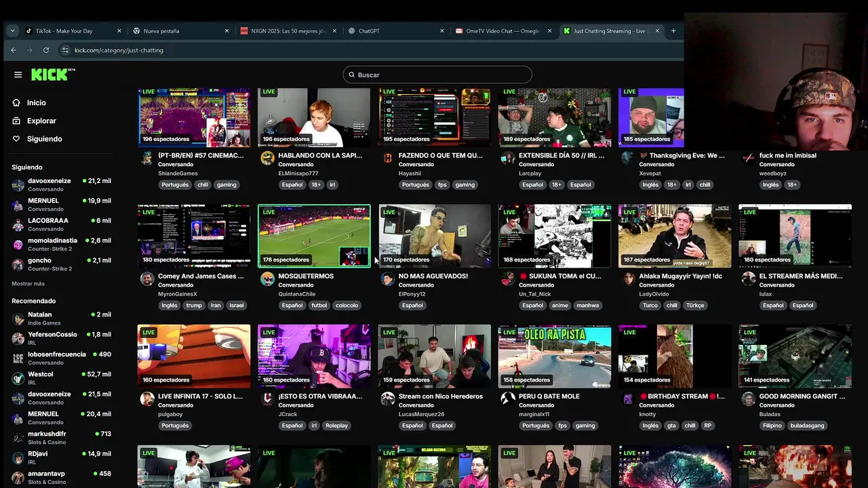Click MyronGainesX streamer avatar
Image resolution: width=868 pixels, height=488 pixels.
point(147,279)
